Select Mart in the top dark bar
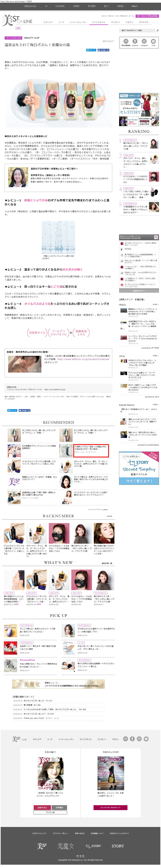The width and height of the screenshot is (161, 868). click(135, 6)
